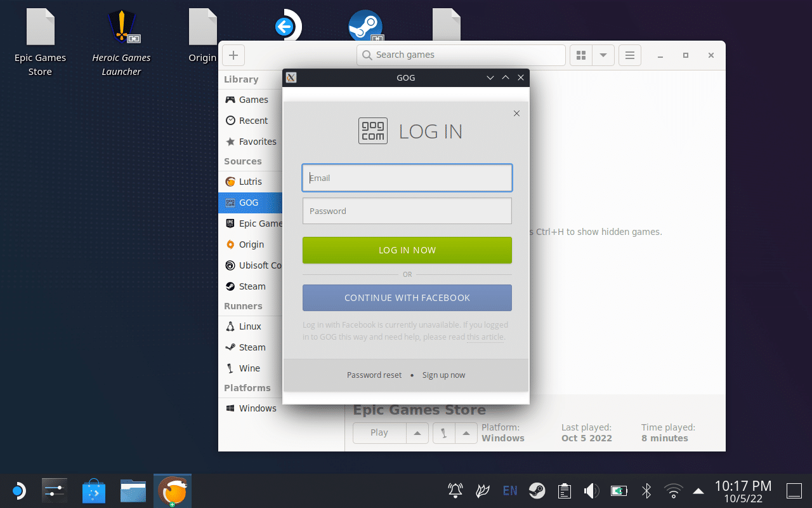This screenshot has height=508, width=812.
Task: Click the LOG IN NOW button
Action: [x=407, y=250]
